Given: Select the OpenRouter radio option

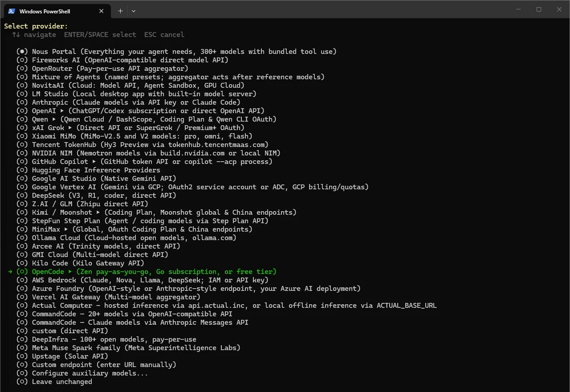Looking at the screenshot, I should 22,69.
